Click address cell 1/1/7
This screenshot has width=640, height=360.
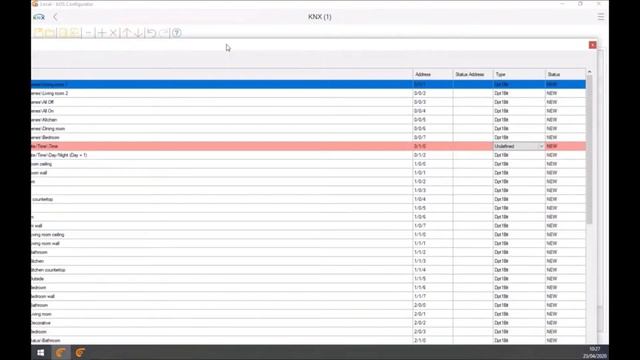tap(433, 296)
